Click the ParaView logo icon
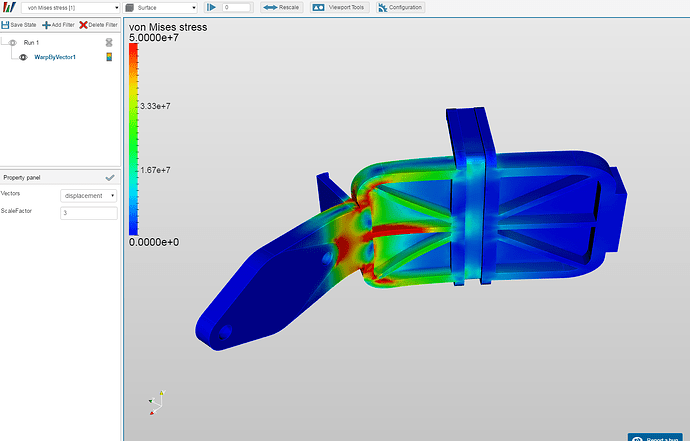Image resolution: width=690 pixels, height=441 pixels. 9,7
